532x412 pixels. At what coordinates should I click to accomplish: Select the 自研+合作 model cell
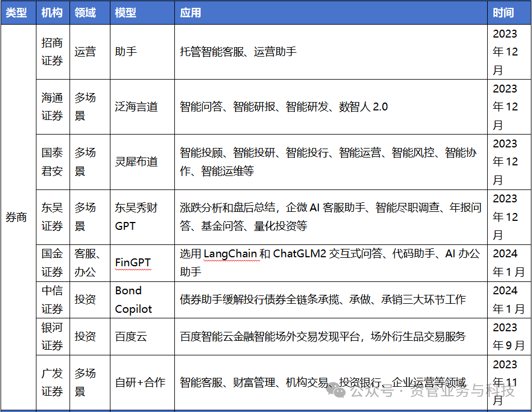point(142,382)
